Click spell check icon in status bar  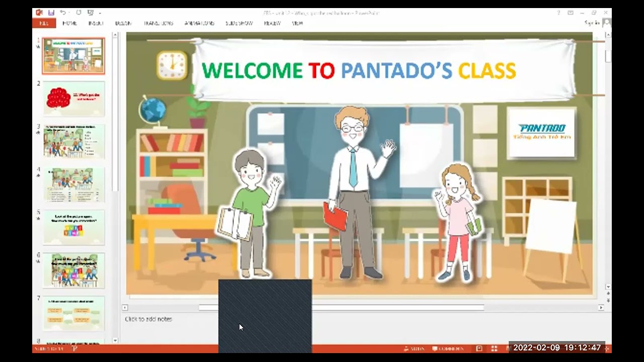point(75,348)
